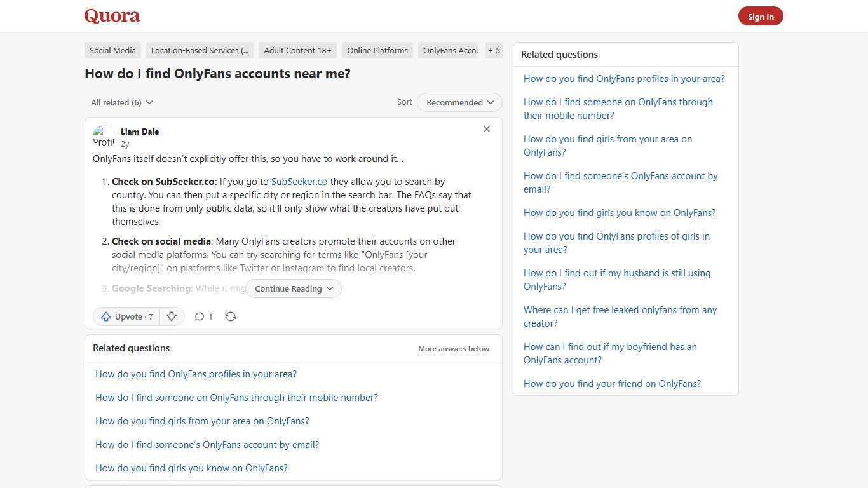Click the Quora logo

[111, 15]
